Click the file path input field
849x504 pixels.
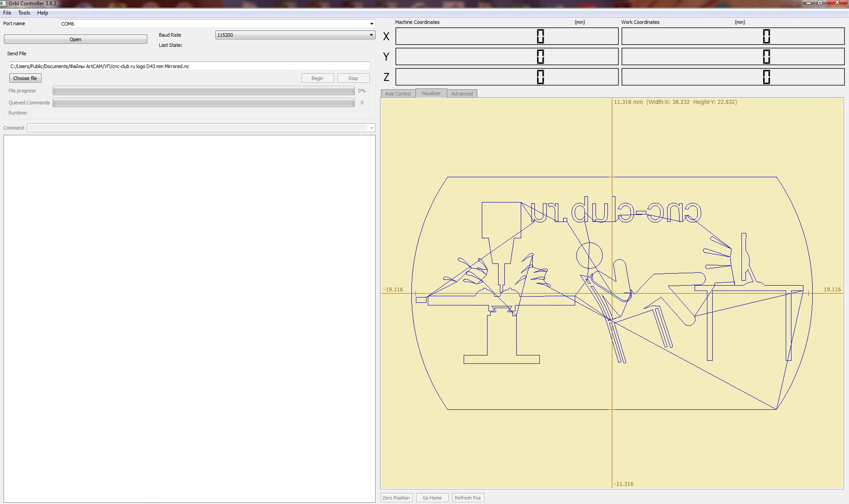click(x=189, y=66)
